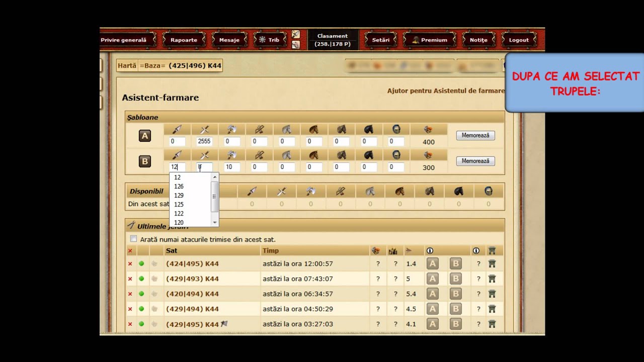Sort by Timp column header
The width and height of the screenshot is (644, 362).
[271, 250]
